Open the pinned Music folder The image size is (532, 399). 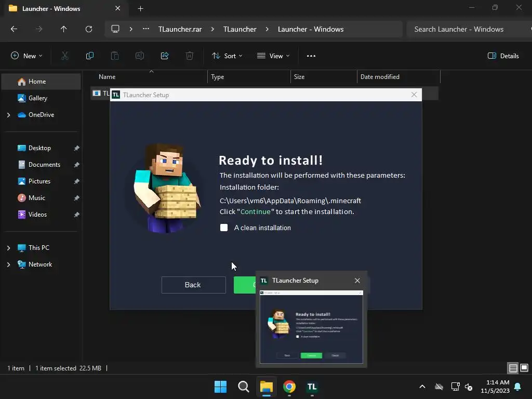(41, 198)
